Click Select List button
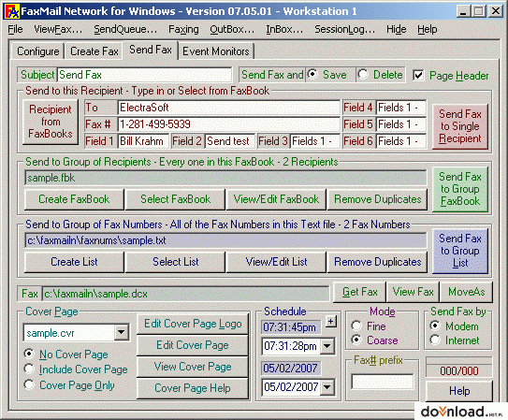Viewport: 508px width, 420px height. (175, 262)
